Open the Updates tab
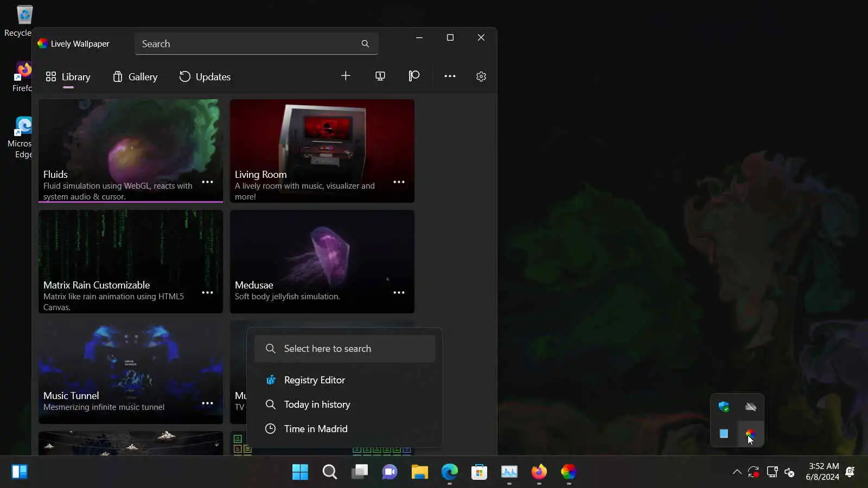 pyautogui.click(x=205, y=77)
